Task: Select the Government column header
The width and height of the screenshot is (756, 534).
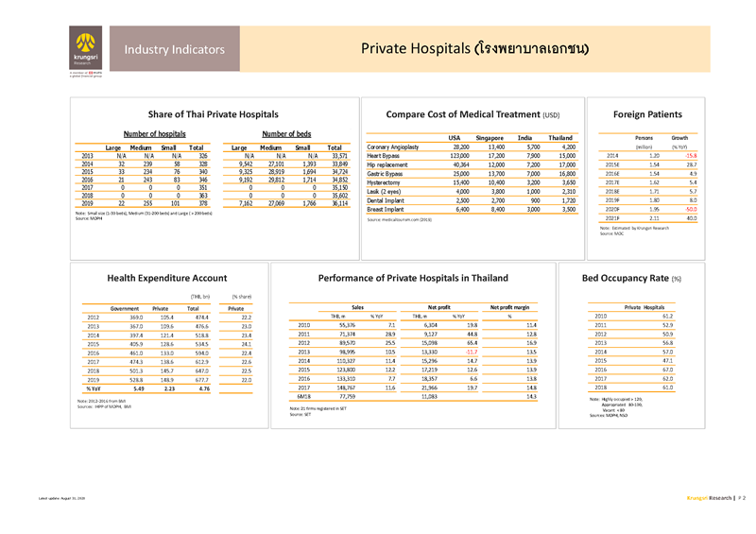Action: (126, 307)
